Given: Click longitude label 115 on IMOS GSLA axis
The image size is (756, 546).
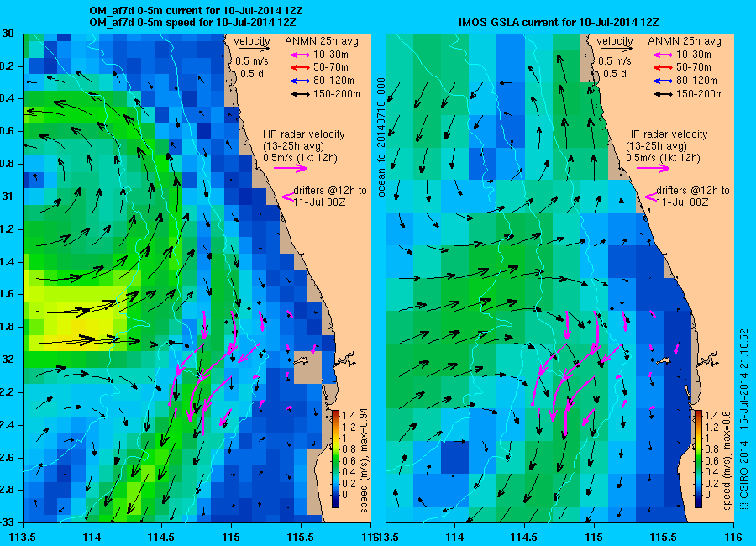Looking at the screenshot, I should [594, 537].
